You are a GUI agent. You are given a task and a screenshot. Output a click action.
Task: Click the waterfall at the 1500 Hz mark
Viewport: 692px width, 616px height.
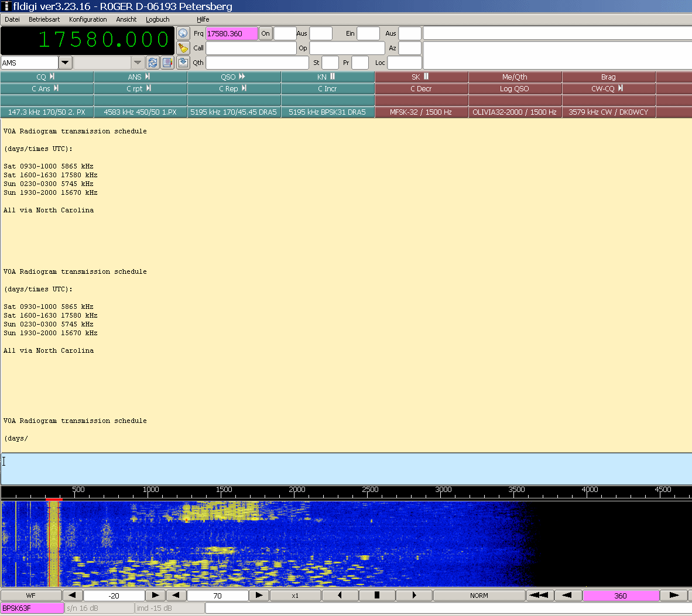tap(224, 544)
